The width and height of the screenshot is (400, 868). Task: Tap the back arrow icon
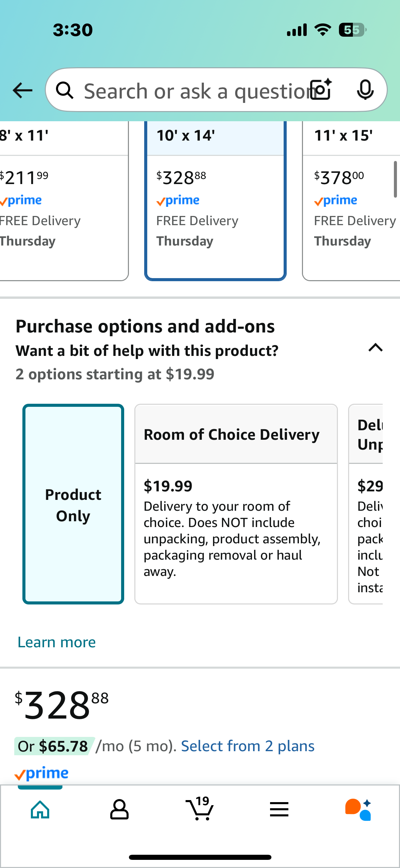point(22,90)
